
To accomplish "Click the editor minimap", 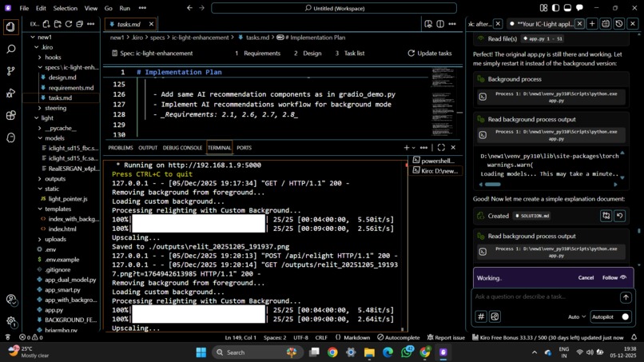I will pos(443,101).
